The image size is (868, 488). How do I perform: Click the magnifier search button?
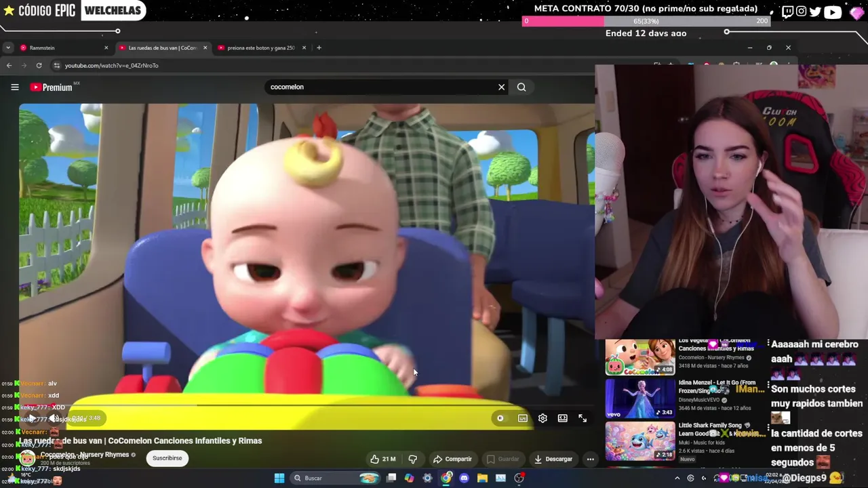pos(521,87)
